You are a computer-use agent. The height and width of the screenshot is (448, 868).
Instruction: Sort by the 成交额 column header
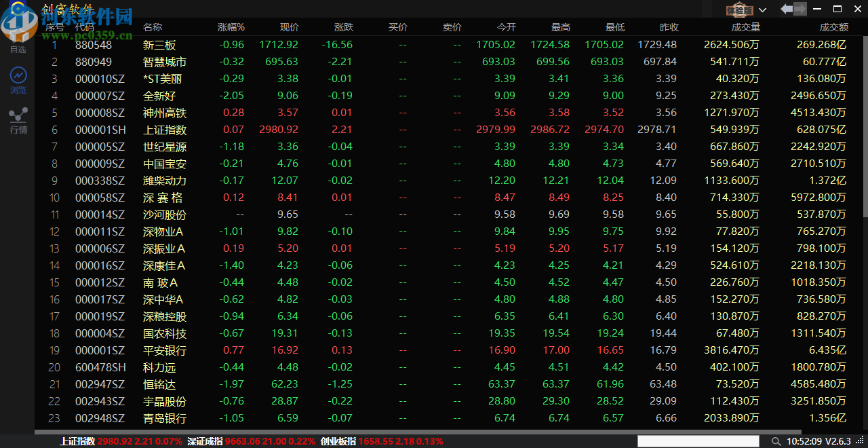833,27
